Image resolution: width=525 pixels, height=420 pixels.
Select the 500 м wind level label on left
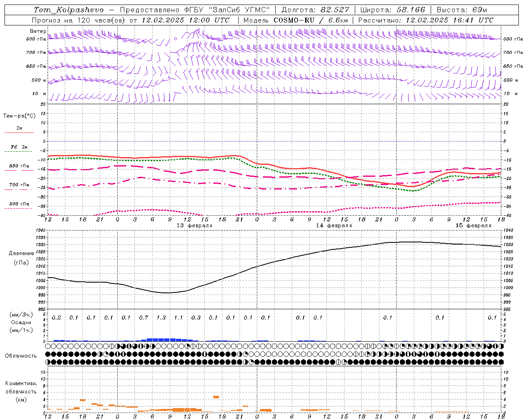coord(39,80)
